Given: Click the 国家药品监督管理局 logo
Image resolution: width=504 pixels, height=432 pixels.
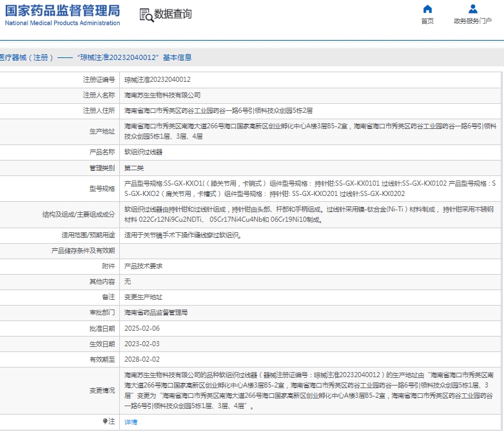Looking at the screenshot, I should click(63, 10).
